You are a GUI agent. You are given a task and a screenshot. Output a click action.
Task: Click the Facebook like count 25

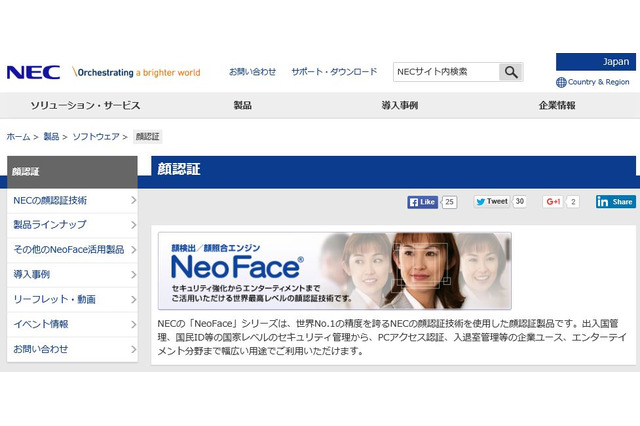pyautogui.click(x=449, y=202)
